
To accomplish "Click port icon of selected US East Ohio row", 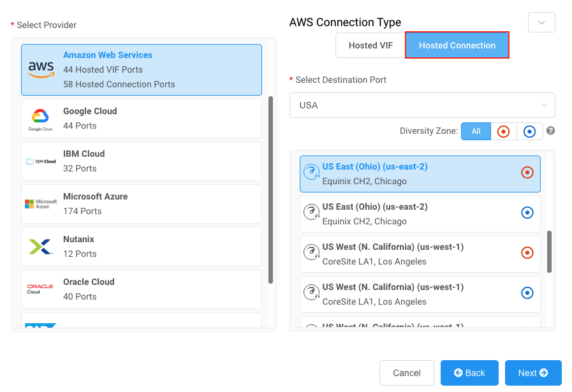I will point(312,171).
